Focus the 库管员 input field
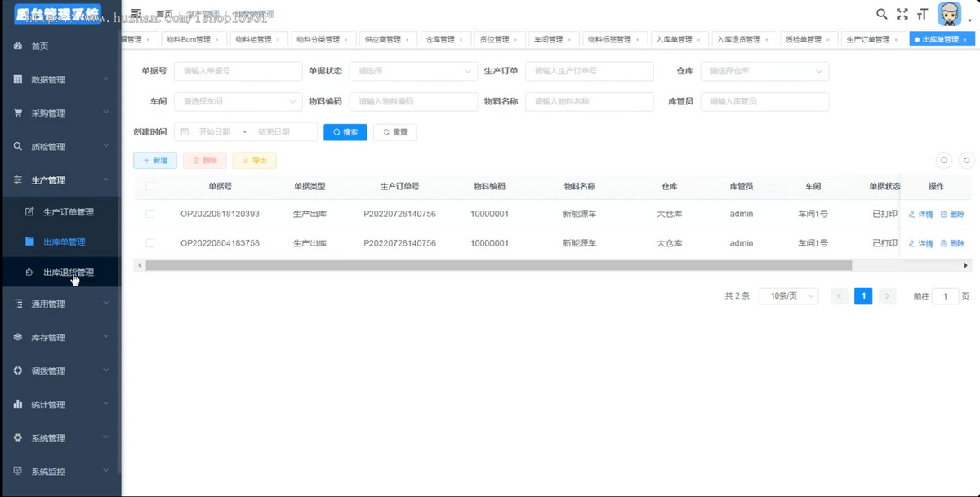The image size is (980, 497). [x=764, y=101]
